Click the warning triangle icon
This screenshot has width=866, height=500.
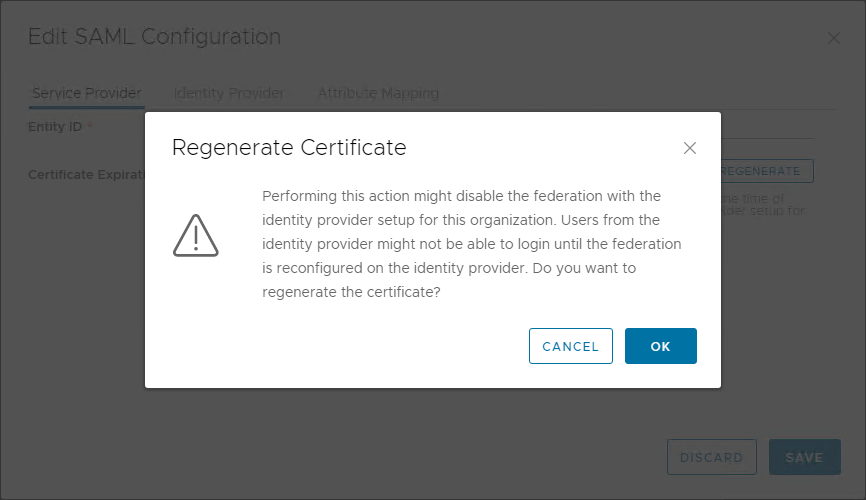[x=196, y=236]
